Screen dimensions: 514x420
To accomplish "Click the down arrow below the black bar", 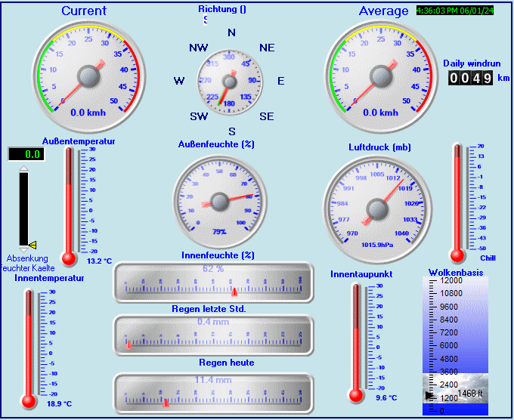I will (x=24, y=249).
